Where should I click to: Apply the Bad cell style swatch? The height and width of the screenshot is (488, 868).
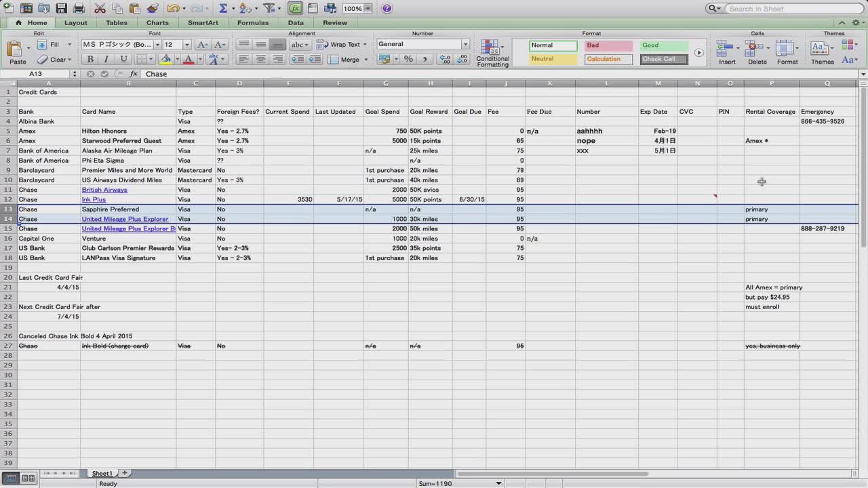point(608,45)
